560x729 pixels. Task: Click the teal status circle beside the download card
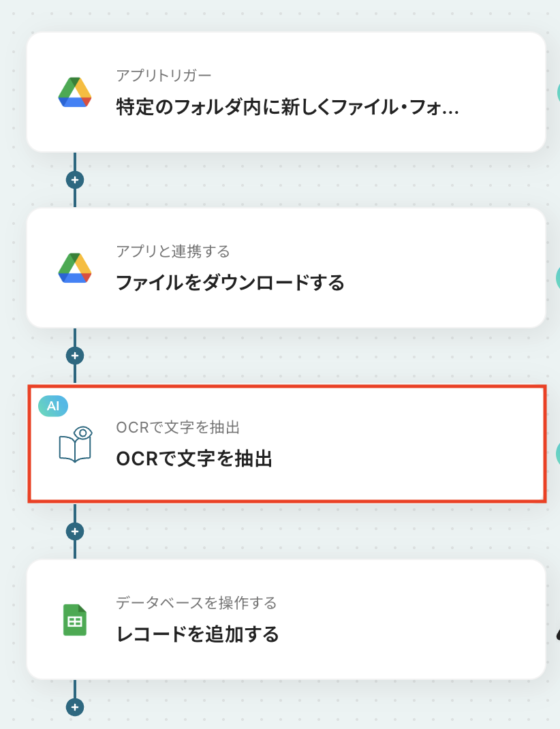[x=558, y=278]
